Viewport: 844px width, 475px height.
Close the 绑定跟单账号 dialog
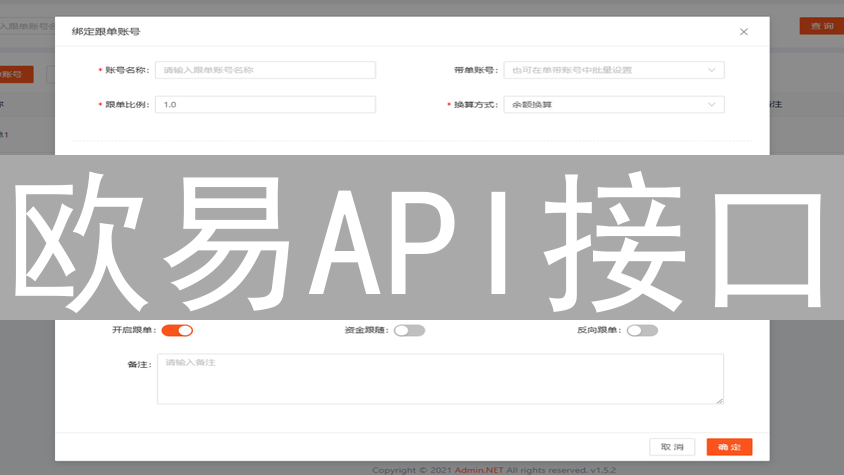coord(743,32)
